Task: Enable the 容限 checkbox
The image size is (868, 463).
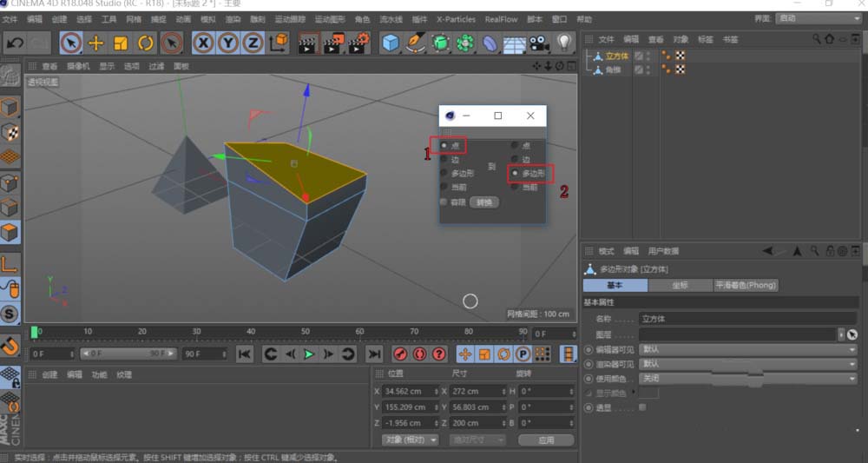Action: pyautogui.click(x=444, y=202)
